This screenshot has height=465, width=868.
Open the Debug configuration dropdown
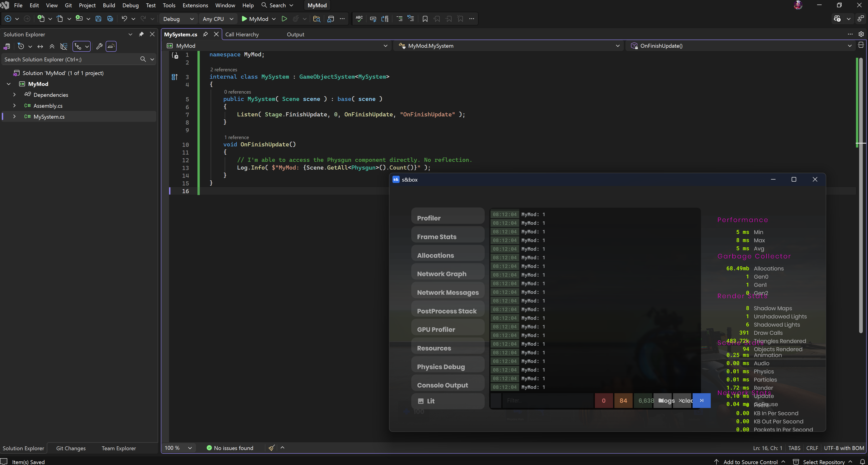[178, 19]
